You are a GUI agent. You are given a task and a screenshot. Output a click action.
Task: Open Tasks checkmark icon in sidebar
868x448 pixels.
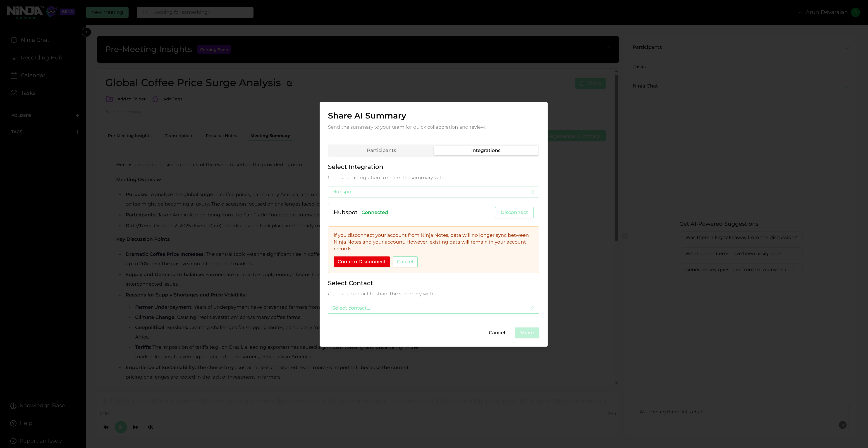pyautogui.click(x=14, y=93)
